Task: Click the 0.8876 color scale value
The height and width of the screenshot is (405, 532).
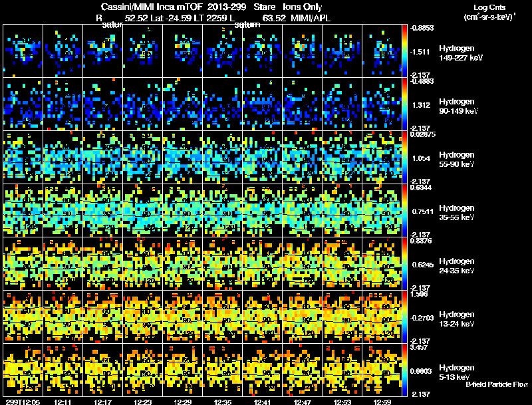Action: click(421, 241)
